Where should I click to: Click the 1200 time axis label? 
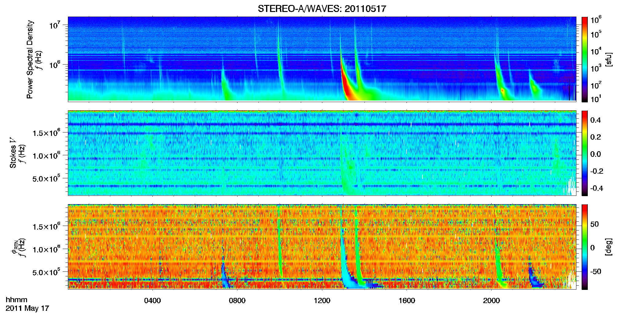tap(322, 301)
